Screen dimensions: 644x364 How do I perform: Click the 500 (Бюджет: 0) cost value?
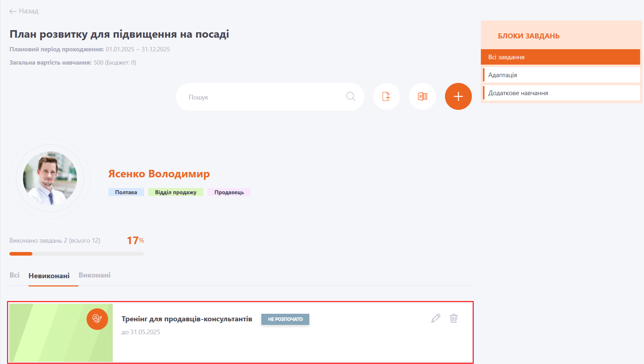click(x=115, y=62)
